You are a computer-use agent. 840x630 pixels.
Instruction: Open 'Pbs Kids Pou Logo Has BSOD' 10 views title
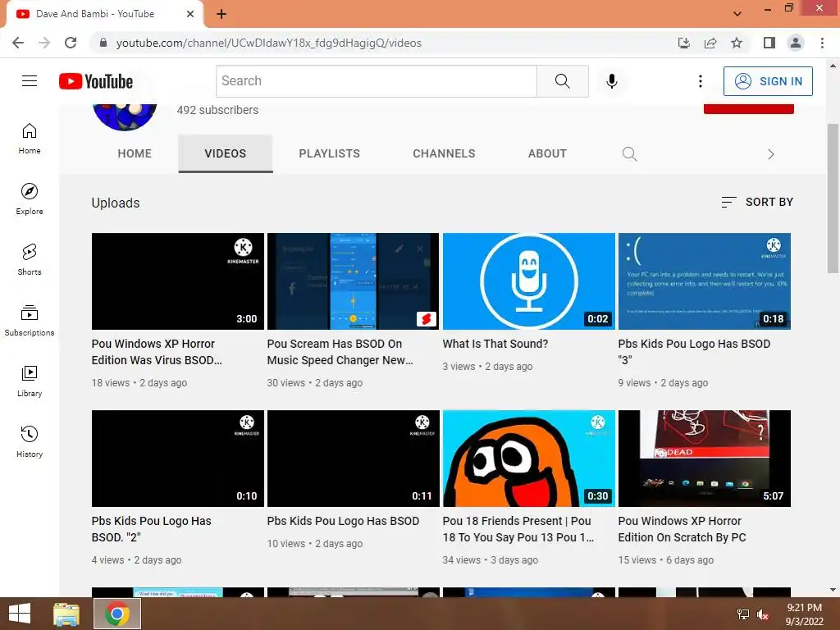pos(344,521)
